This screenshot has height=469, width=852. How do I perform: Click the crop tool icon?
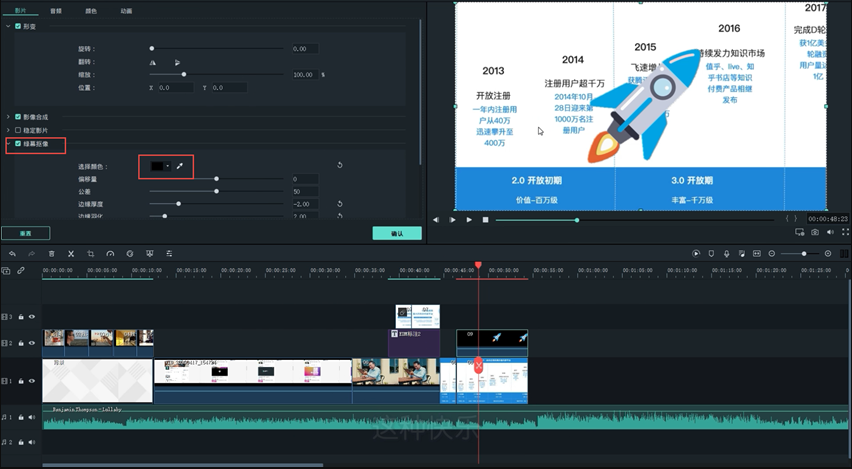click(x=90, y=254)
